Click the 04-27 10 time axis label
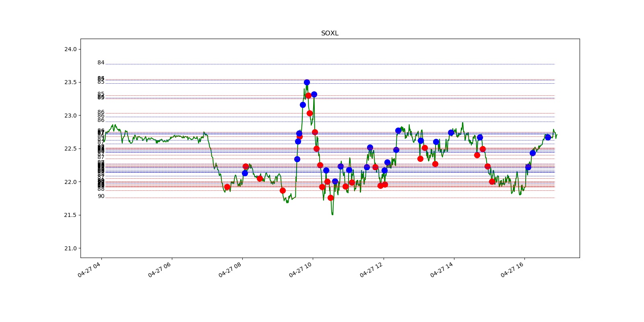This screenshot has width=644, height=322. point(300,269)
